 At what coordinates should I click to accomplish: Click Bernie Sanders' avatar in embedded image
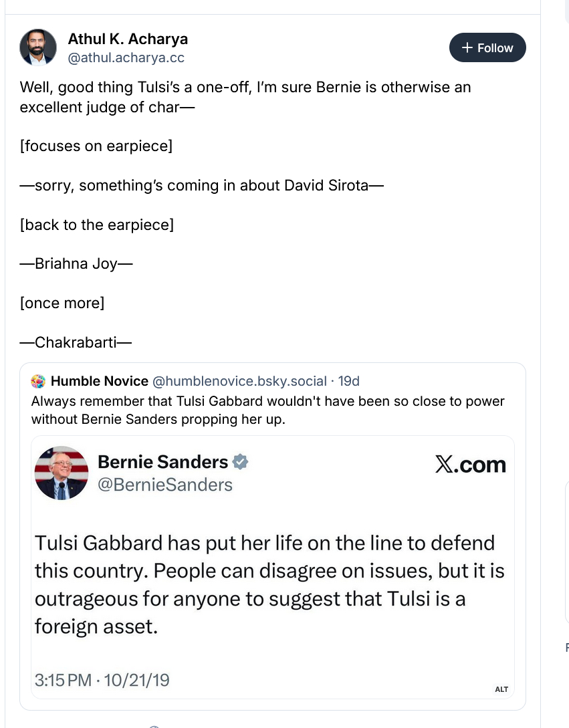pos(61,473)
